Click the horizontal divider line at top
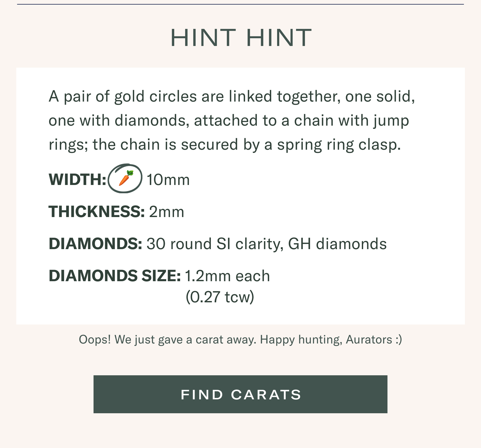Screen dimensions: 481x448 [241, 4]
